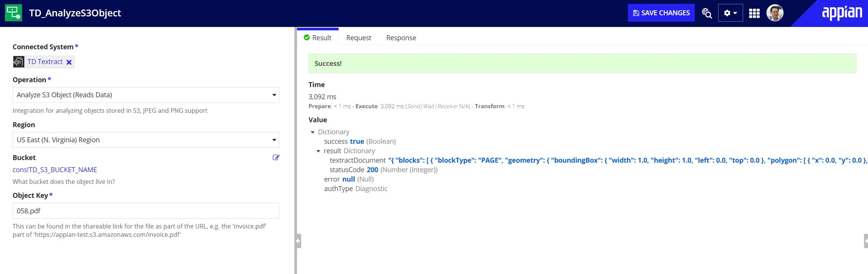Open the settings gear dropdown menu

click(x=730, y=13)
